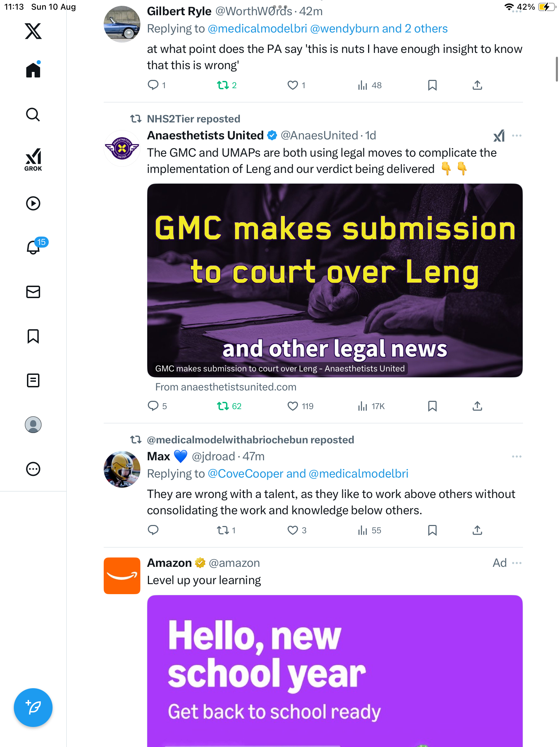
Task: Open more options on Amazon ad
Action: pyautogui.click(x=516, y=563)
